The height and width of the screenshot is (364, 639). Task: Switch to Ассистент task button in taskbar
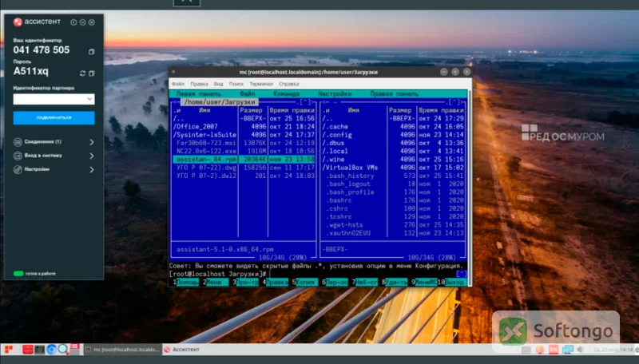coord(182,350)
